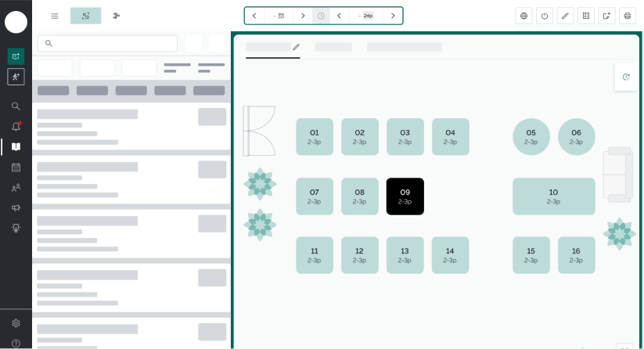Select table 11 on floor plan
Screen dimensions: 644x349
click(315, 255)
